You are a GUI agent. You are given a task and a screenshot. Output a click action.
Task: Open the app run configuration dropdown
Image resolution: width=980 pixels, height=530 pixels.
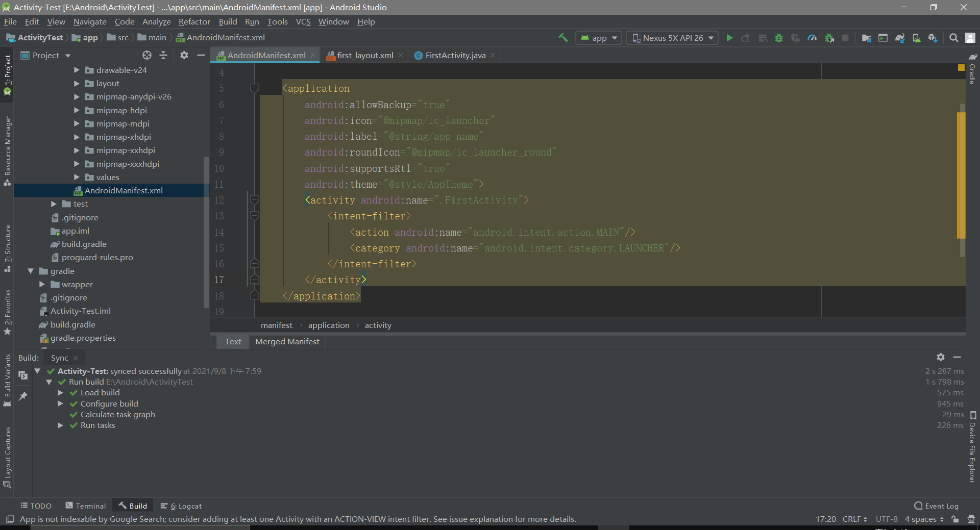[x=599, y=38]
